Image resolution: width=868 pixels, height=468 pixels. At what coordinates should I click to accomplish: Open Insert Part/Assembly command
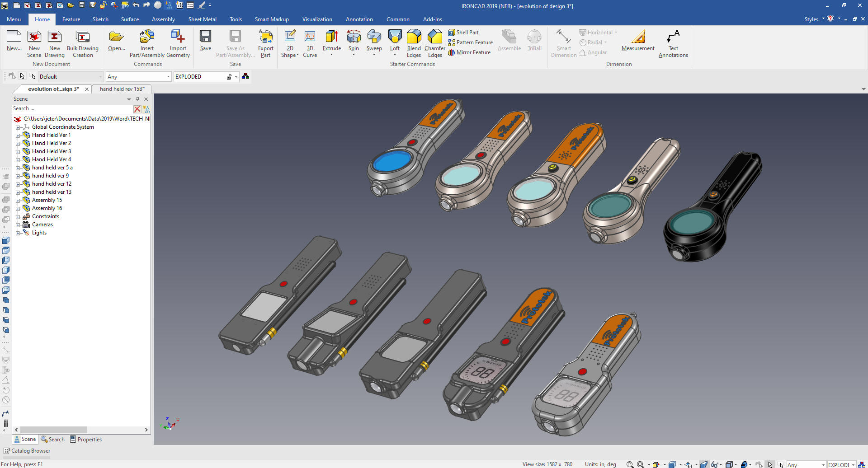(147, 37)
